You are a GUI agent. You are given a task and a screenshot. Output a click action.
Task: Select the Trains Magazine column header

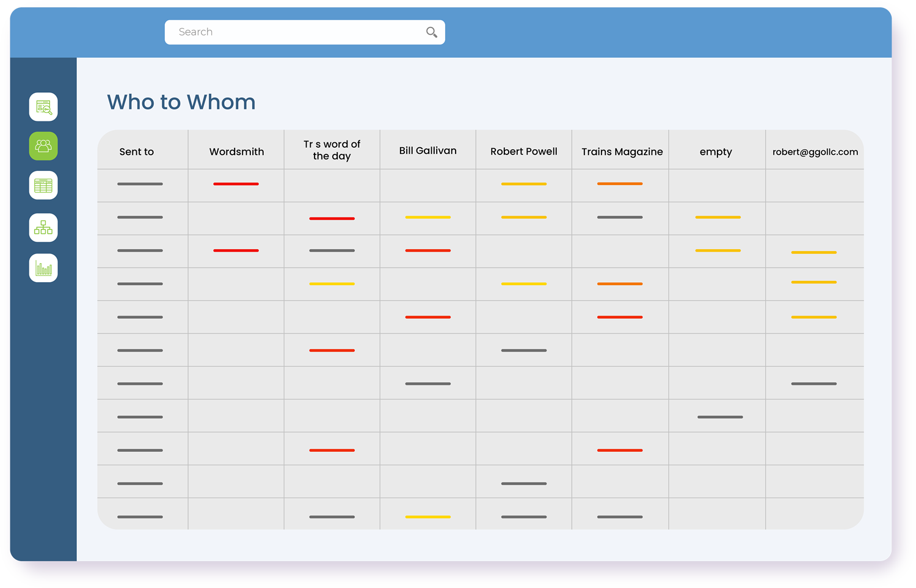pos(622,151)
